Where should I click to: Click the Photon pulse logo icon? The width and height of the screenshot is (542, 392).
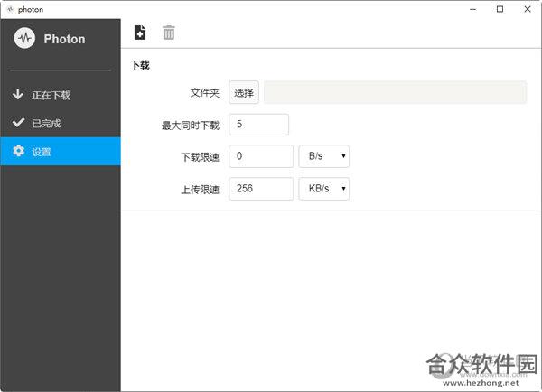point(24,38)
